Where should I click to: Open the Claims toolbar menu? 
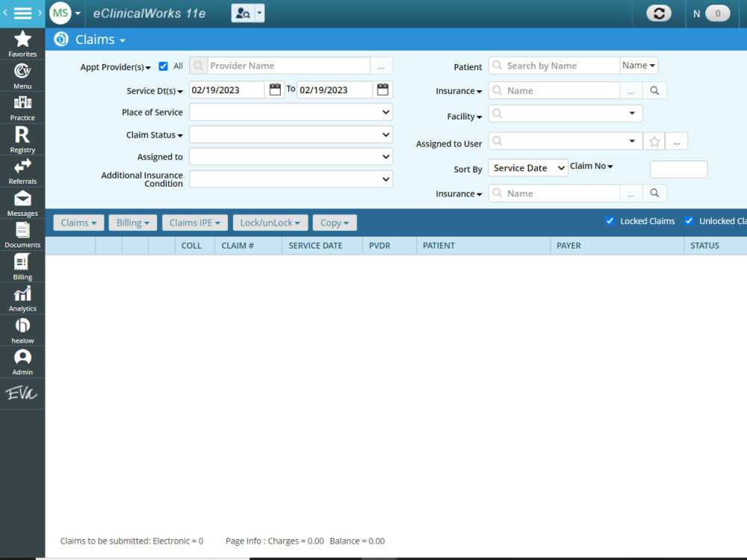[78, 223]
